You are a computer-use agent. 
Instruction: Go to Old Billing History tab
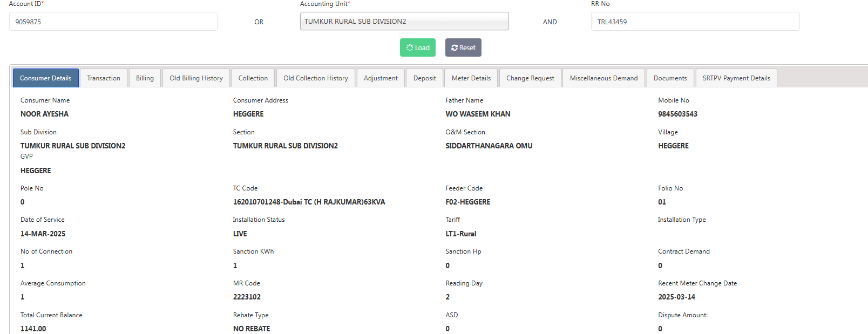coord(196,78)
